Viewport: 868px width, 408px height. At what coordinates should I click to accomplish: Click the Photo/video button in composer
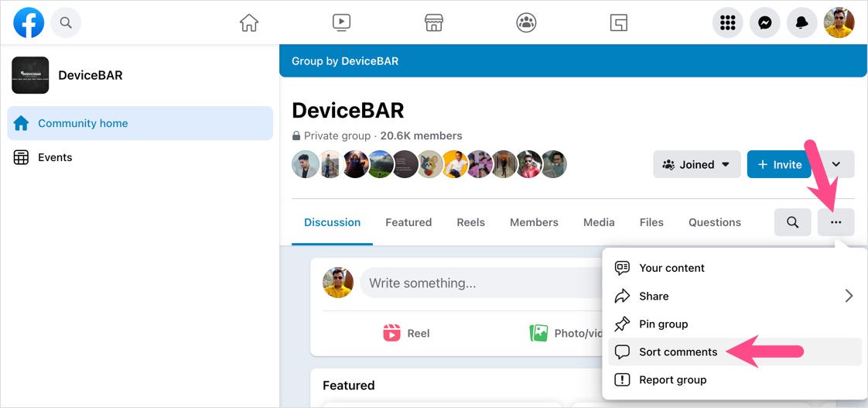click(566, 333)
